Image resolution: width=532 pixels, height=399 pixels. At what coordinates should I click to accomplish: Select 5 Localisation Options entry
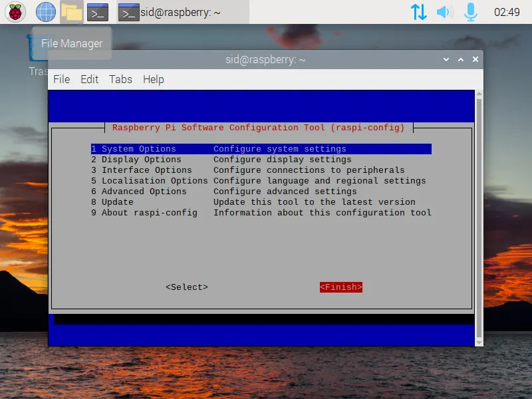[x=261, y=181]
